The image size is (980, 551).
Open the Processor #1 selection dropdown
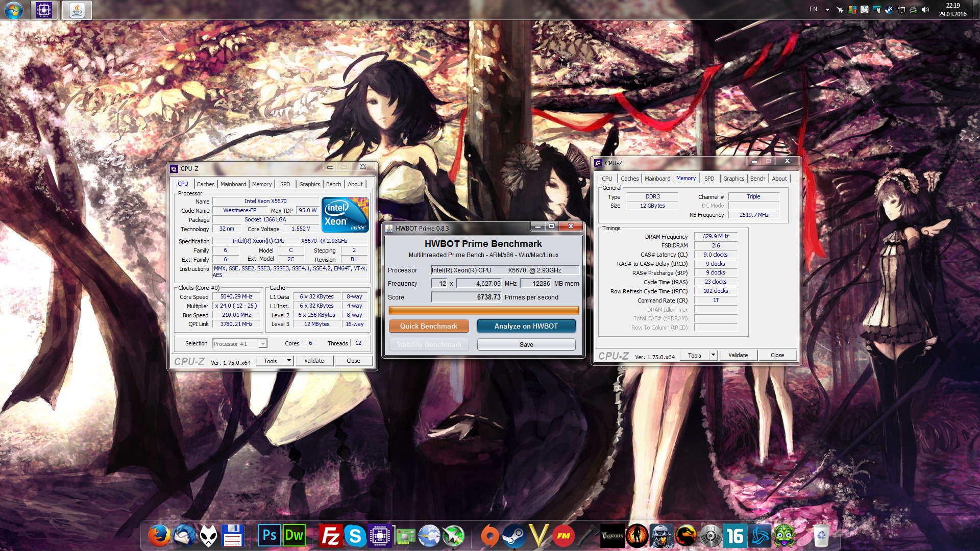click(x=240, y=344)
